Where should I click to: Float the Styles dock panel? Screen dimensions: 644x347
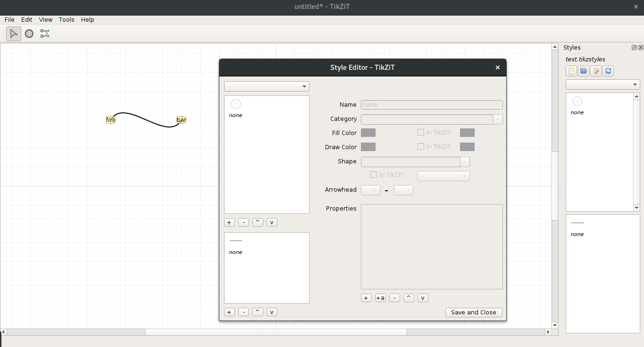point(634,47)
